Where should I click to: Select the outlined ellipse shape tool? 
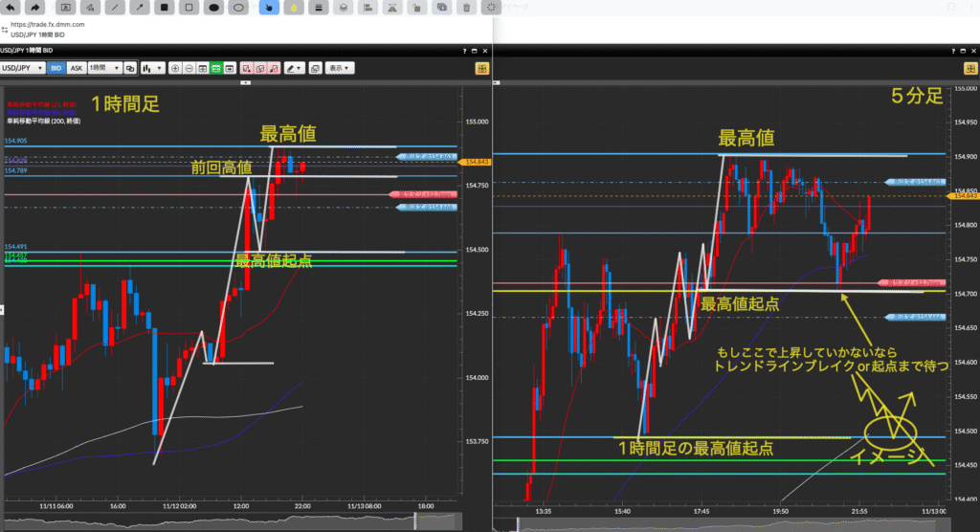(x=240, y=7)
